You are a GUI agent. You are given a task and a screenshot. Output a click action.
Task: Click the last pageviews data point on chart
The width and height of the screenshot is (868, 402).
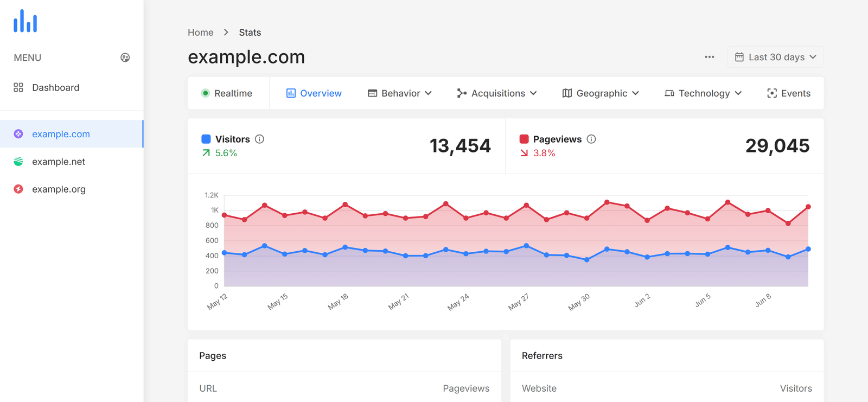(808, 207)
